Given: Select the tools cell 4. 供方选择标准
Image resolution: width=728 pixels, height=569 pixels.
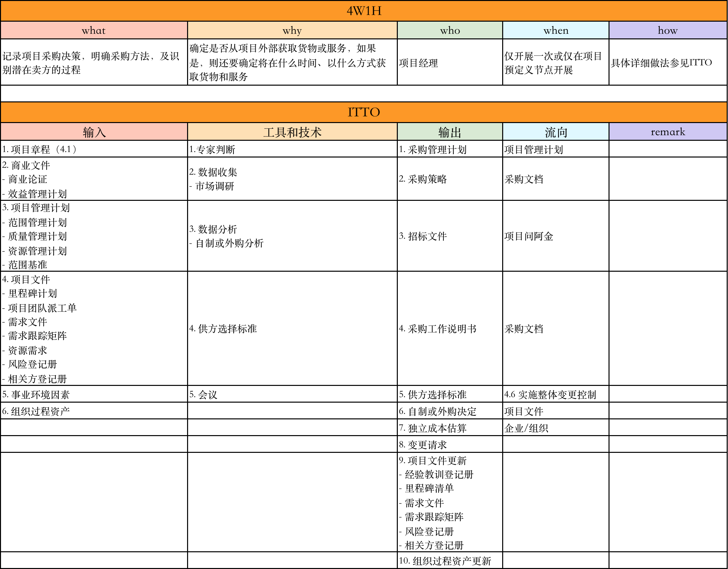Looking at the screenshot, I should [292, 329].
